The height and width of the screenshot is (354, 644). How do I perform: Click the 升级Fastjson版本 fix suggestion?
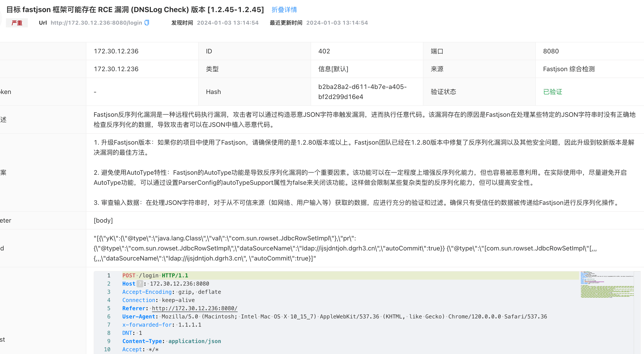coord(364,147)
